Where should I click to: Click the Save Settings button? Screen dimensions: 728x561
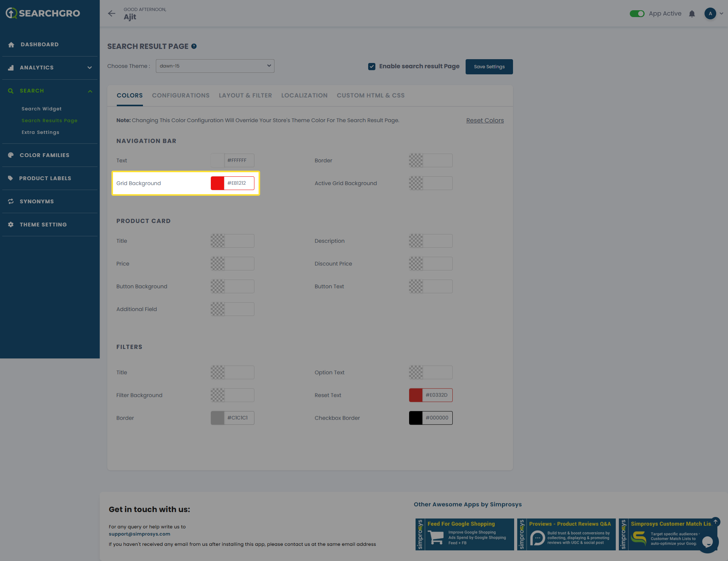click(489, 67)
